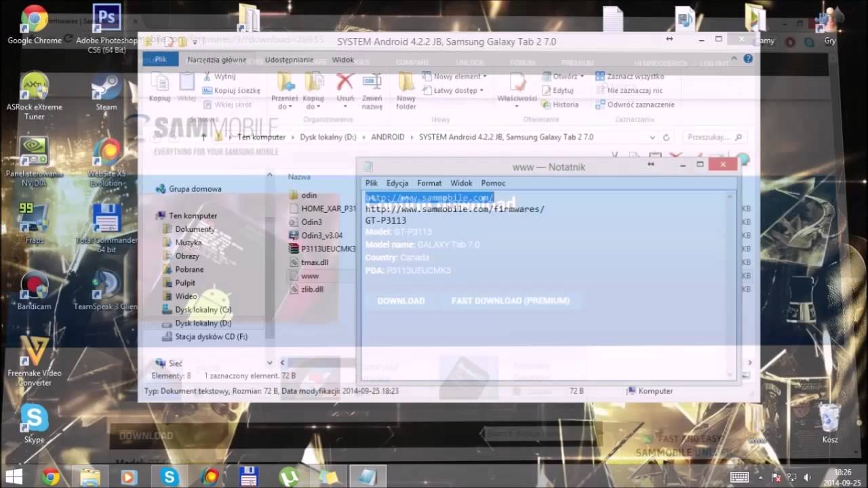
Task: Open the Przenieś do dropdown
Action: coord(285,91)
